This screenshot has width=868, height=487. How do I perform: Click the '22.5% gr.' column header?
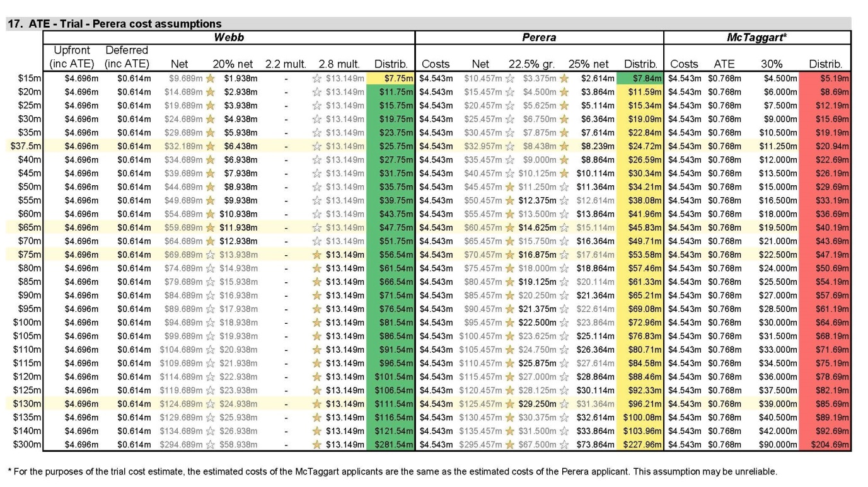pos(531,64)
